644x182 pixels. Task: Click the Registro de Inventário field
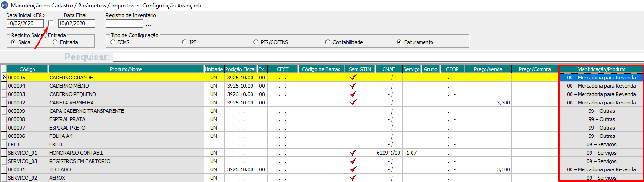click(125, 23)
